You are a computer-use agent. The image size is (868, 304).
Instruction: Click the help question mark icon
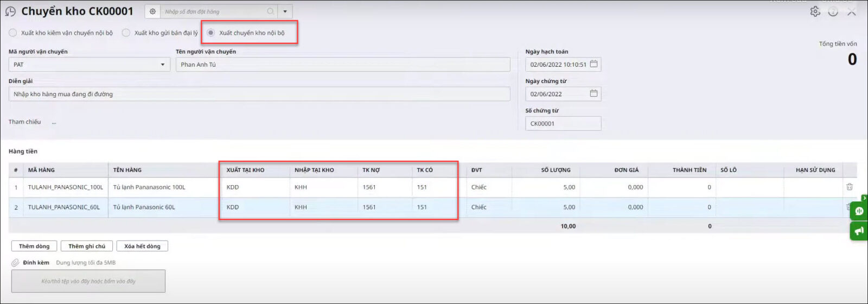833,11
